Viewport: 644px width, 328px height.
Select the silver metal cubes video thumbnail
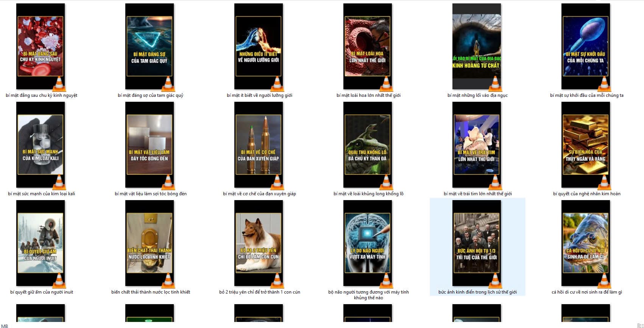pyautogui.click(x=150, y=145)
